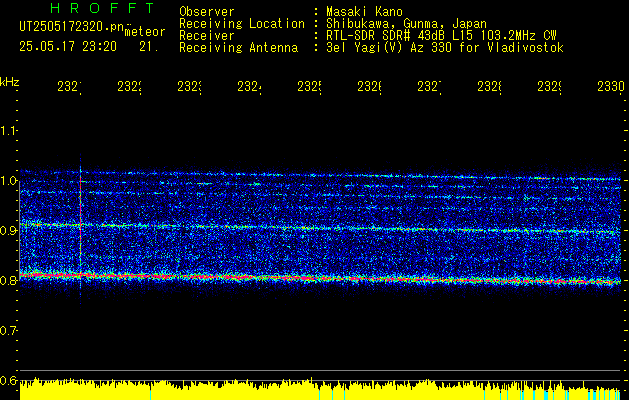Click the '21.' value beside timestamp
629x400 pixels.
click(149, 47)
